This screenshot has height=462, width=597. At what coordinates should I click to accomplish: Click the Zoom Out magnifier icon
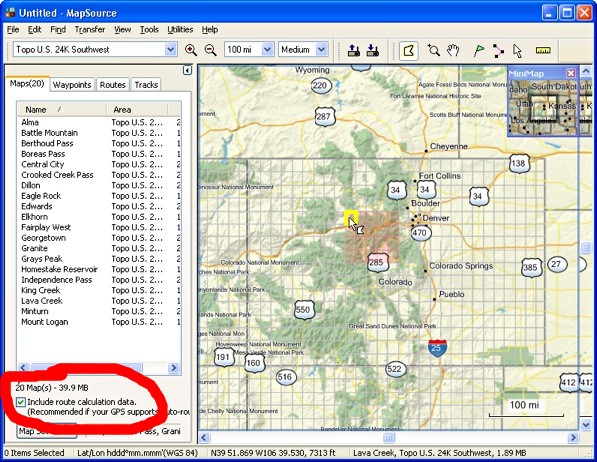pyautogui.click(x=211, y=50)
